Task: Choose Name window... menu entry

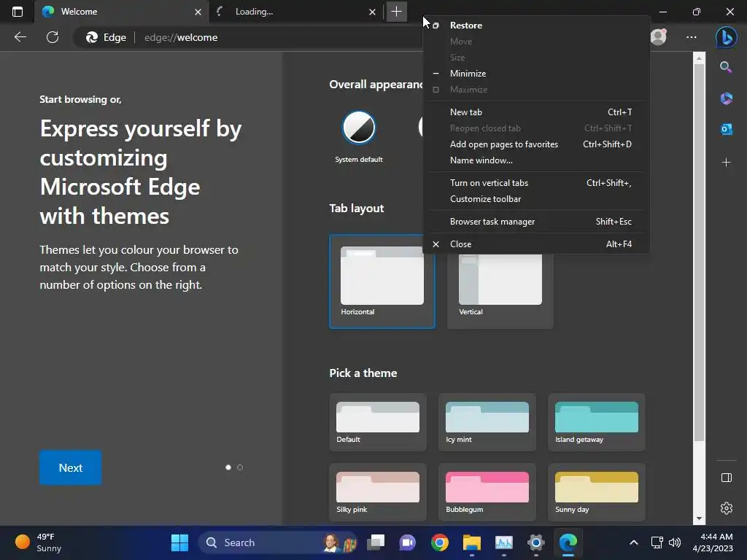Action: (536, 160)
